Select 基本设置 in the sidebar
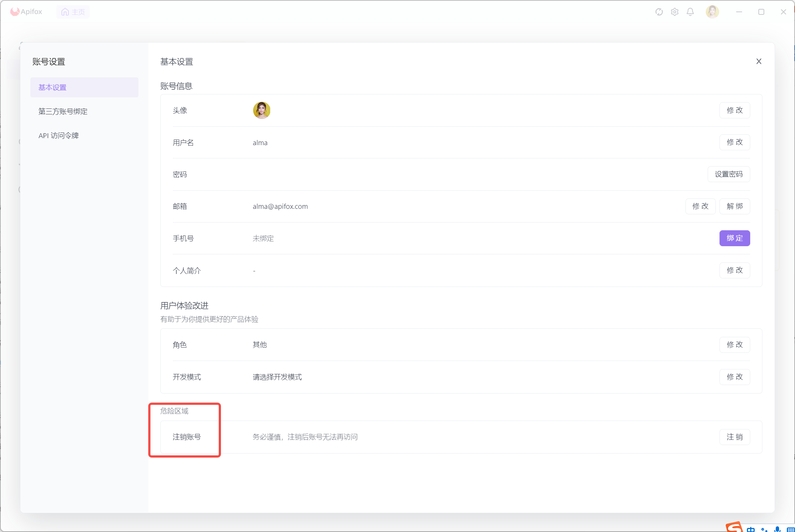Image resolution: width=795 pixels, height=532 pixels. [x=84, y=87]
